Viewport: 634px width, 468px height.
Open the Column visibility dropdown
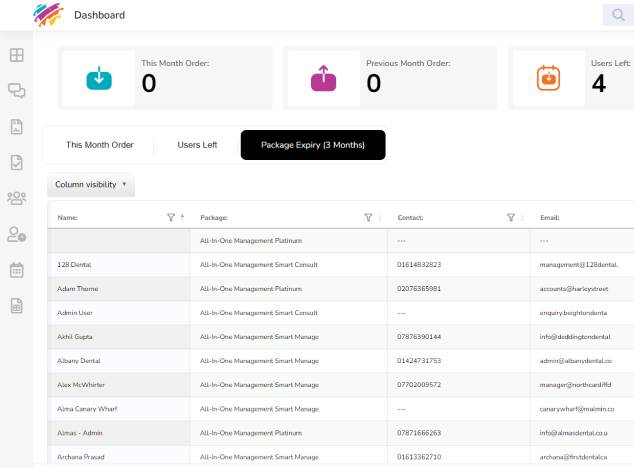(x=91, y=184)
